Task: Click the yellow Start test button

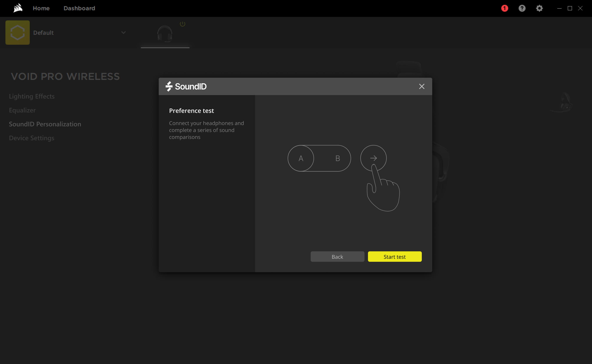Action: click(395, 257)
